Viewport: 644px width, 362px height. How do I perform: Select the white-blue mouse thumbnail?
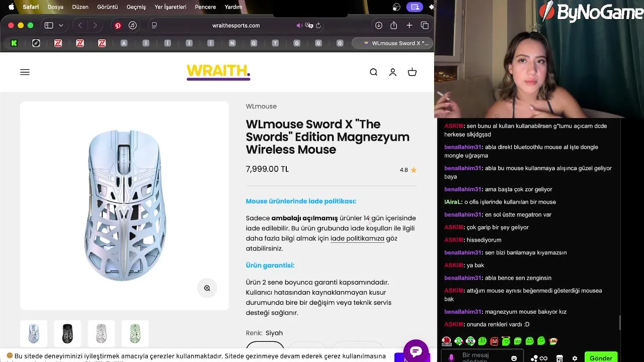point(34,333)
